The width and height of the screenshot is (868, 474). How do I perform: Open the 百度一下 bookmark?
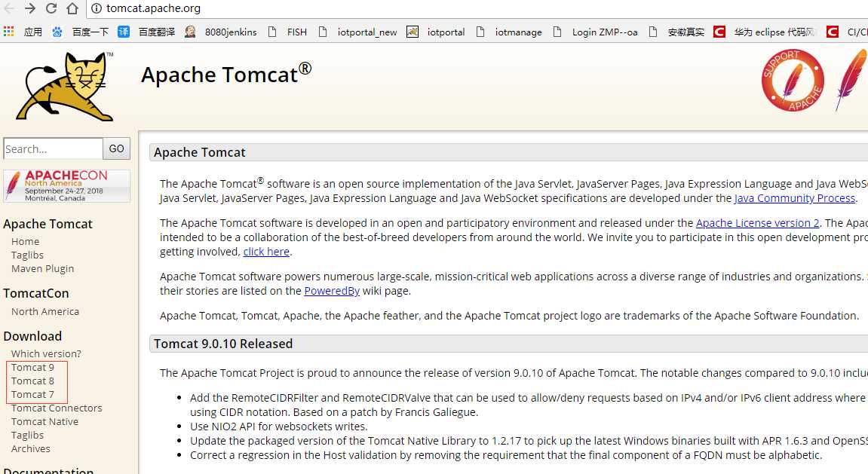pos(82,32)
